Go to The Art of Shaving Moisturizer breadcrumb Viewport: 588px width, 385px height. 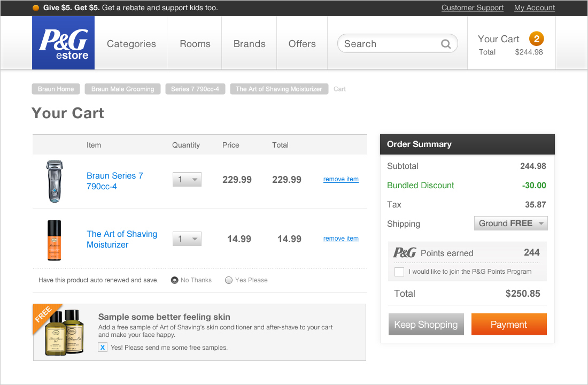[279, 89]
